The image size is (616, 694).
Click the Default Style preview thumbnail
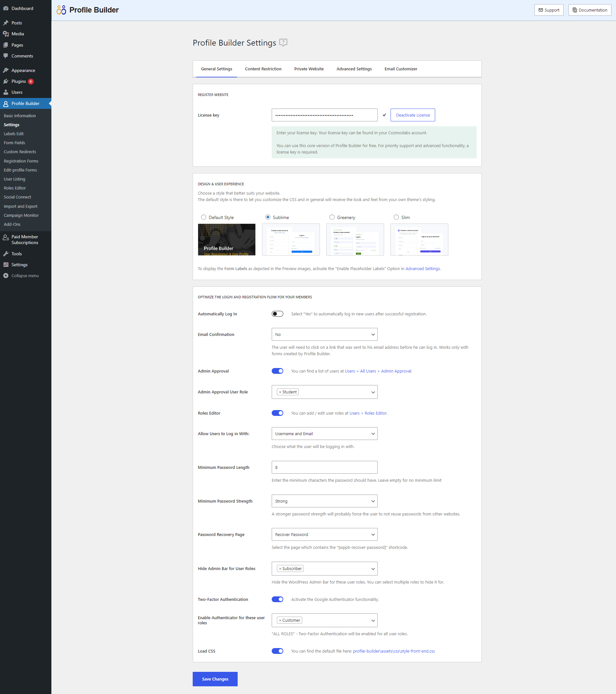226,239
